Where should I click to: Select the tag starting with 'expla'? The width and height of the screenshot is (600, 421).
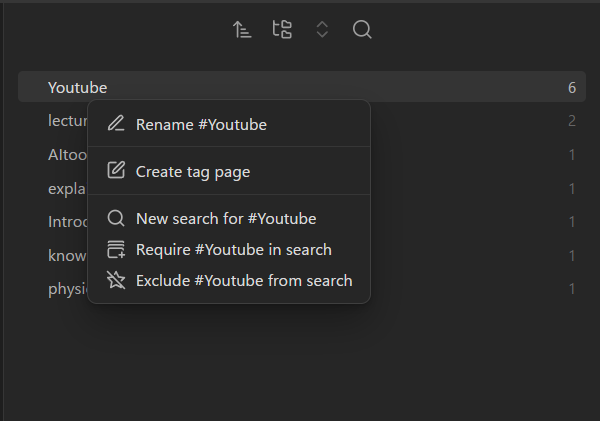(67, 189)
